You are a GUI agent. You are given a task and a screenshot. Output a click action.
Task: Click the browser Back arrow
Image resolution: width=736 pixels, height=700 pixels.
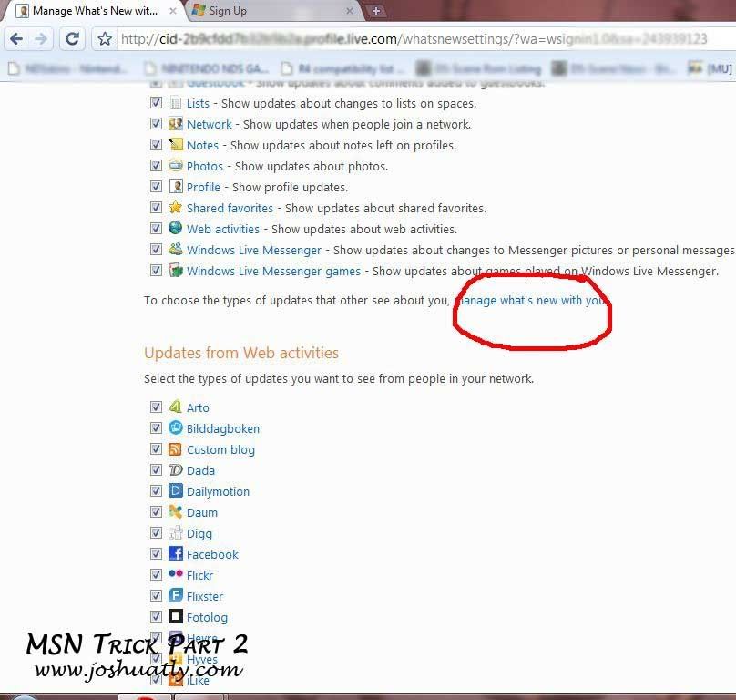pyautogui.click(x=16, y=38)
